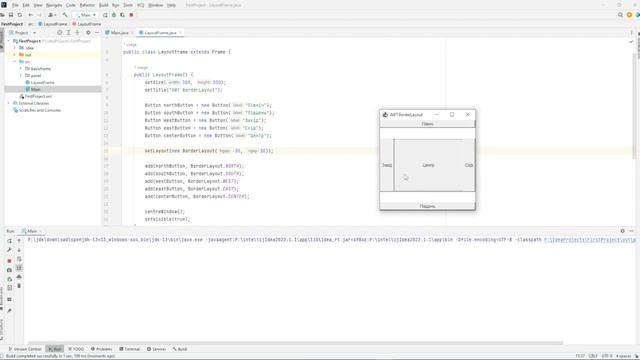Click the Run with Coverage toolbar icon
This screenshot has height=360, width=640.
[x=122, y=15]
